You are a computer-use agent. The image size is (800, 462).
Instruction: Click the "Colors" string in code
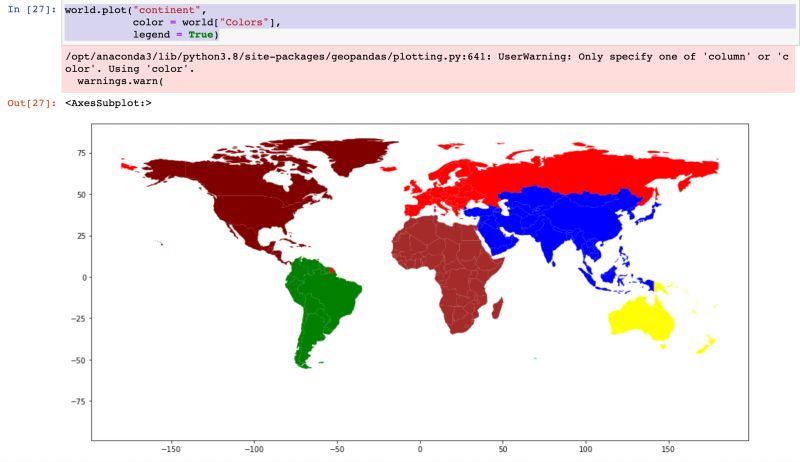click(x=244, y=22)
